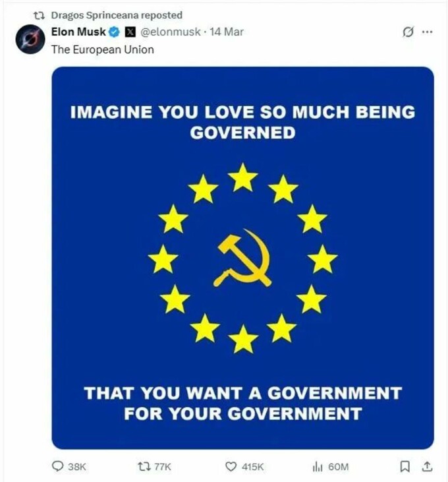This screenshot has height=482, width=448.
Task: Open the three-dot more options menu
Action: pyautogui.click(x=427, y=32)
